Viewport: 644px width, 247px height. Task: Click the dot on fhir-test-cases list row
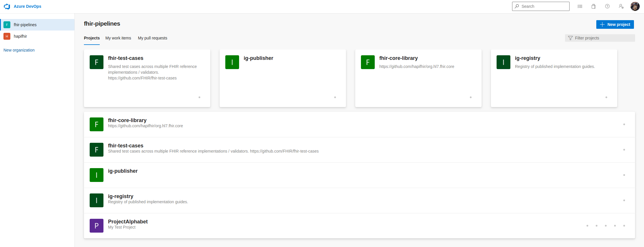tap(624, 150)
